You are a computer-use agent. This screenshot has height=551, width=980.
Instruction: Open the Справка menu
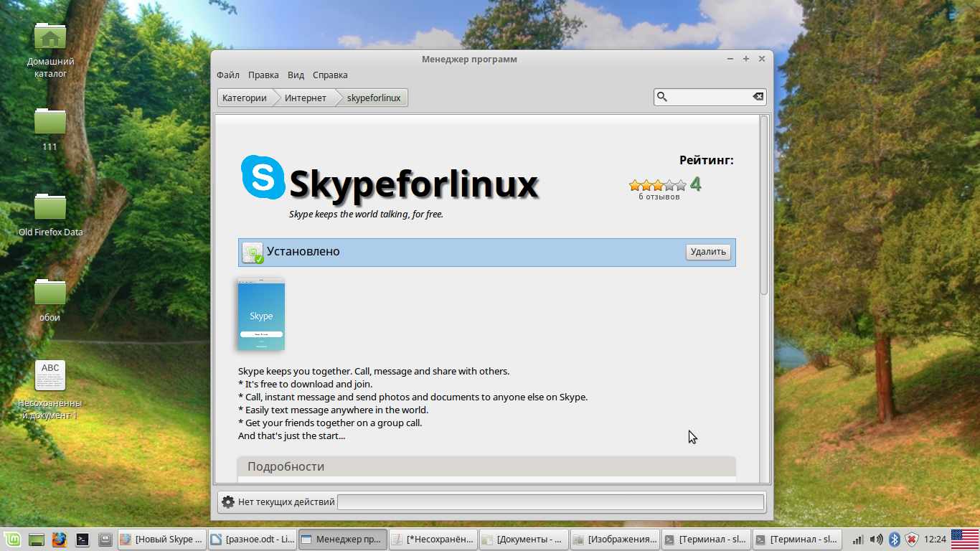(x=330, y=75)
